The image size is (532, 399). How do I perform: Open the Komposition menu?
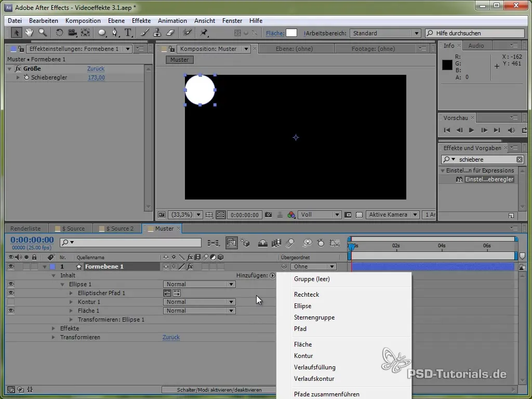(83, 21)
